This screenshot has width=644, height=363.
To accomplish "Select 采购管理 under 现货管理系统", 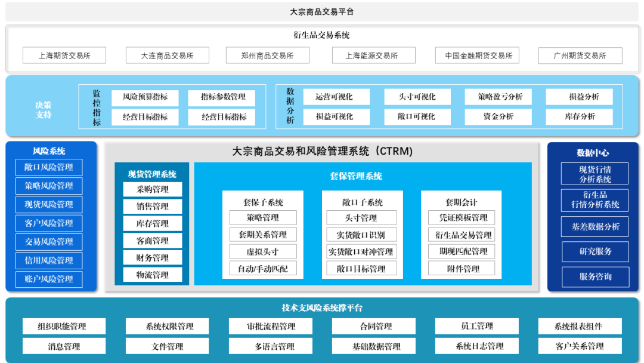I will [x=151, y=189].
